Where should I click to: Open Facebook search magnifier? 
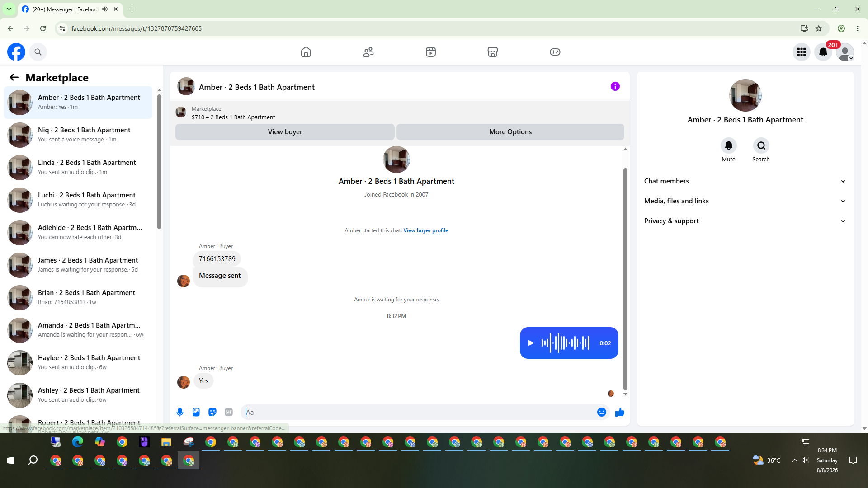point(38,52)
